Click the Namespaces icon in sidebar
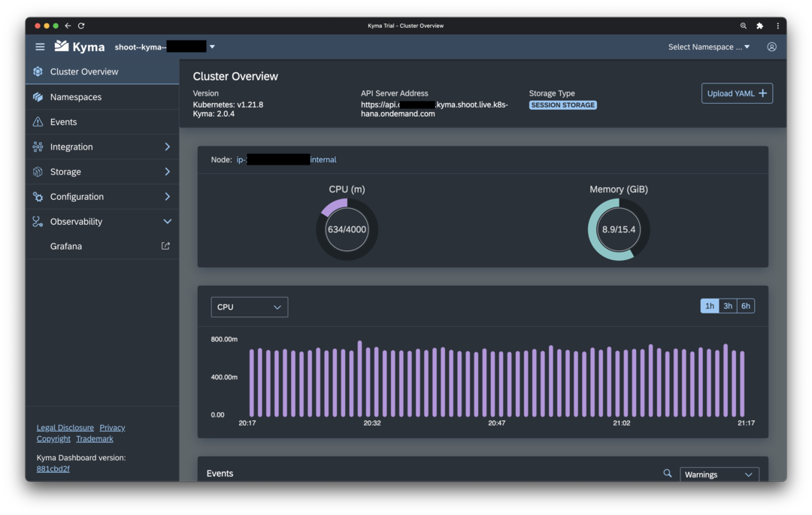Image resolution: width=812 pixels, height=515 pixels. (x=38, y=96)
